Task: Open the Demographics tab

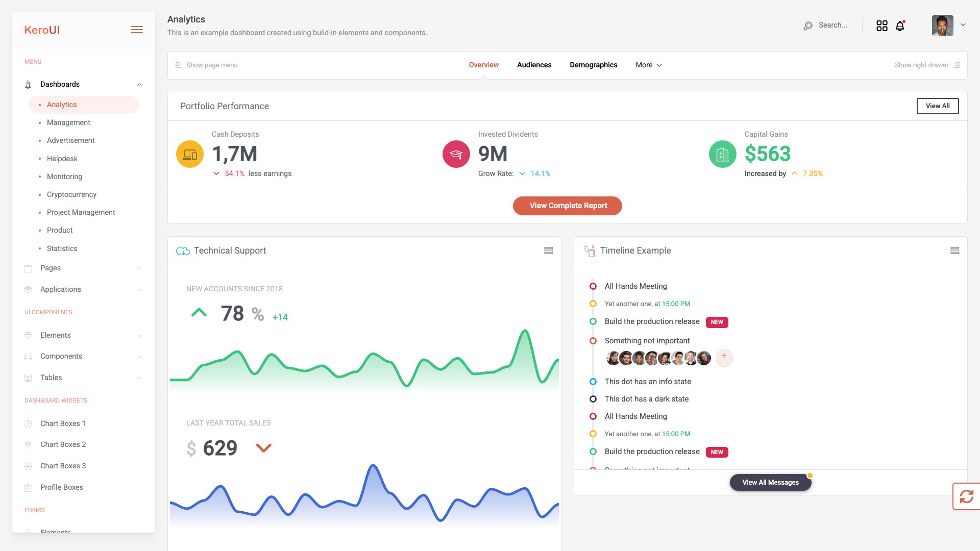Action: (x=593, y=65)
